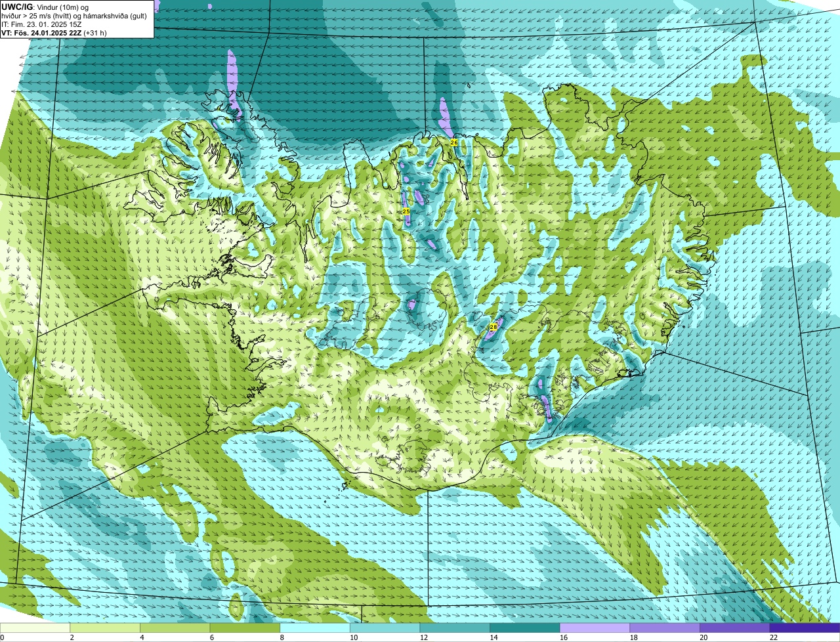Click the scale number 12
This screenshot has width=840, height=642.
[x=424, y=637]
